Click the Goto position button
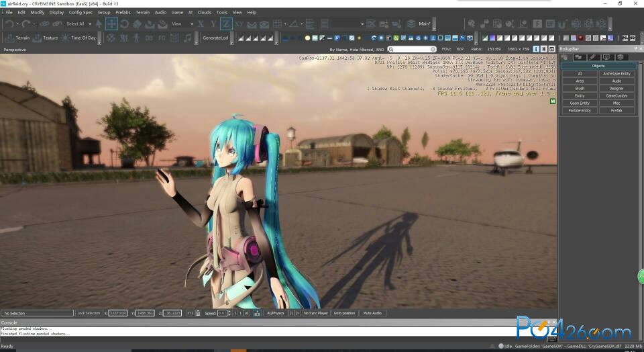Image resolution: width=644 pixels, height=352 pixels. point(344,313)
